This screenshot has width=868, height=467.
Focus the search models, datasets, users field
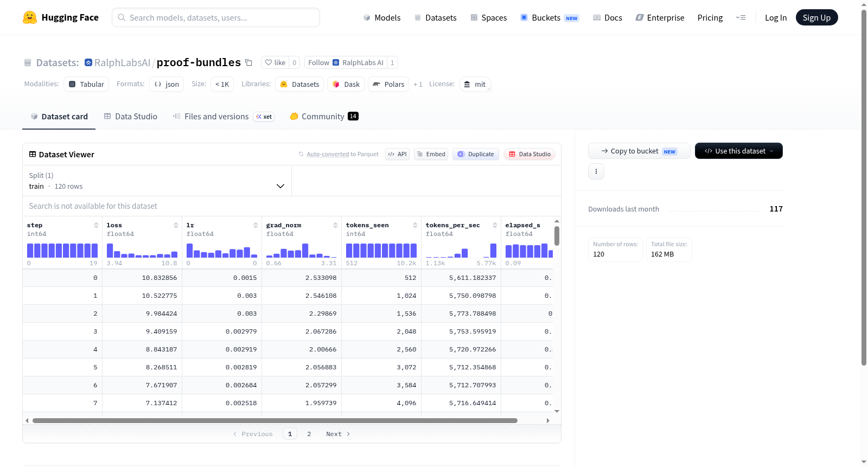tap(216, 17)
